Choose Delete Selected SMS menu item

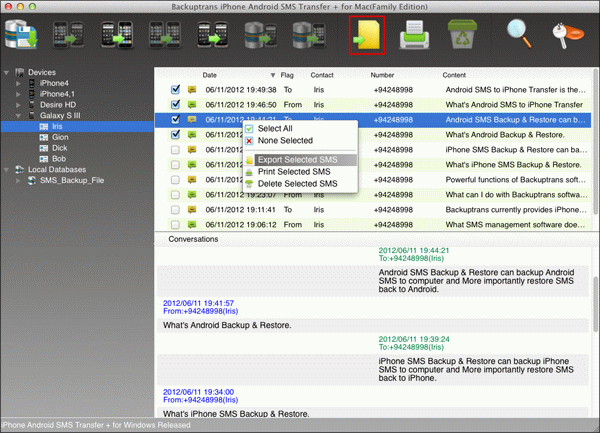(x=297, y=184)
